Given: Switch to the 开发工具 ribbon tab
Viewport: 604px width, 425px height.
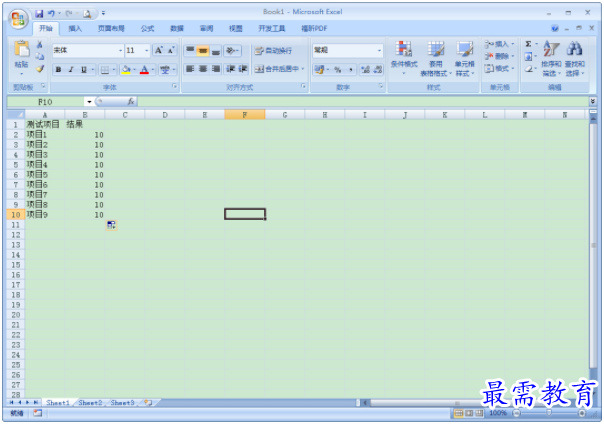Looking at the screenshot, I should (x=272, y=29).
